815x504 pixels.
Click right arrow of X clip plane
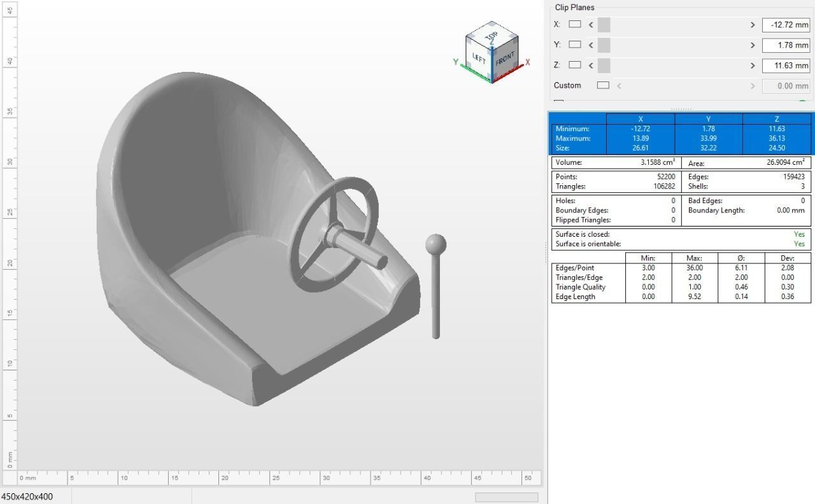753,25
